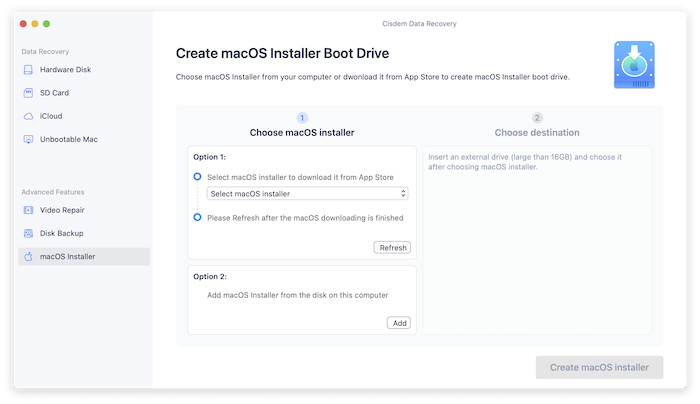The width and height of the screenshot is (700, 404).
Task: Click the SD Card sidebar icon
Action: (x=28, y=93)
